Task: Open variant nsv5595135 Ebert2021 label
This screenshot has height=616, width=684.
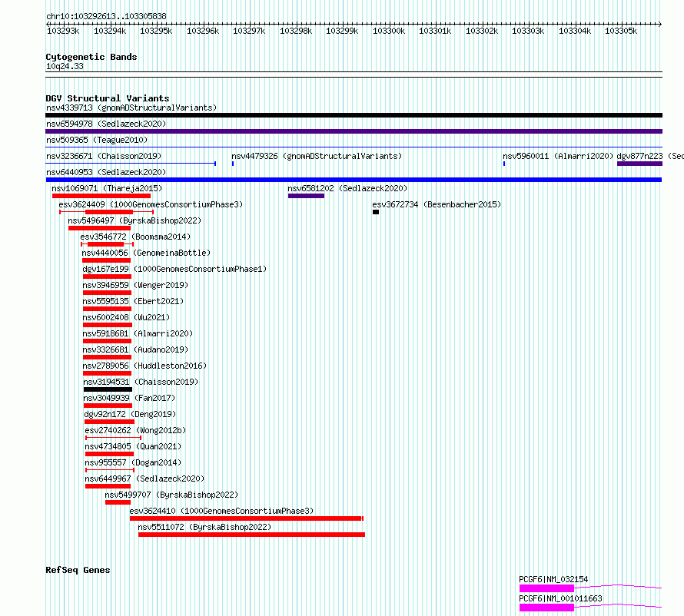Action: point(133,301)
